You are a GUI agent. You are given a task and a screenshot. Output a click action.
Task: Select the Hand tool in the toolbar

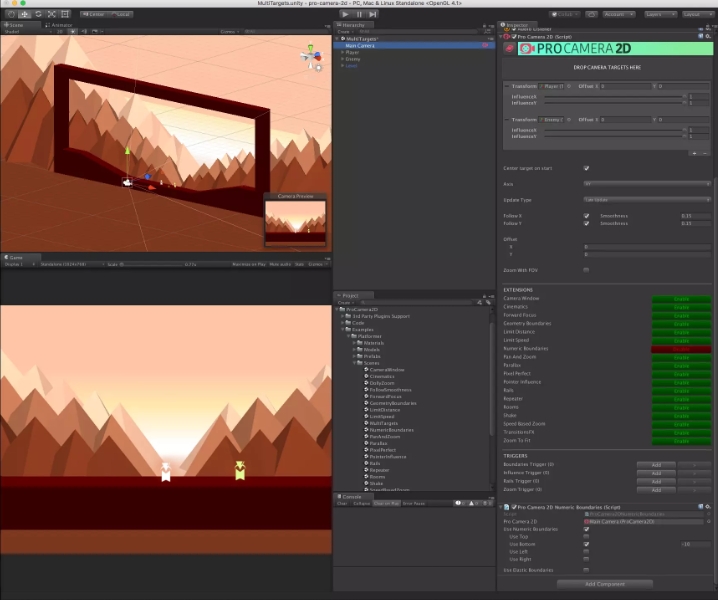(11, 14)
